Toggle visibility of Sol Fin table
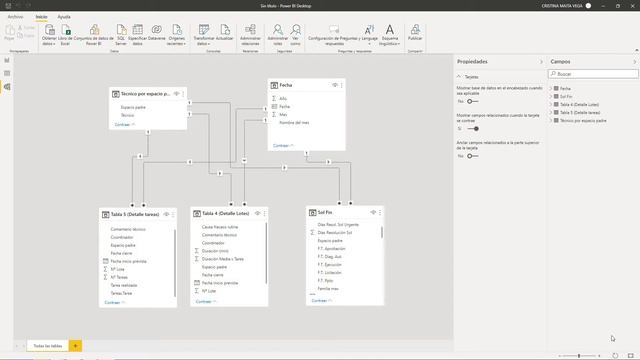The image size is (640, 360). [373, 213]
